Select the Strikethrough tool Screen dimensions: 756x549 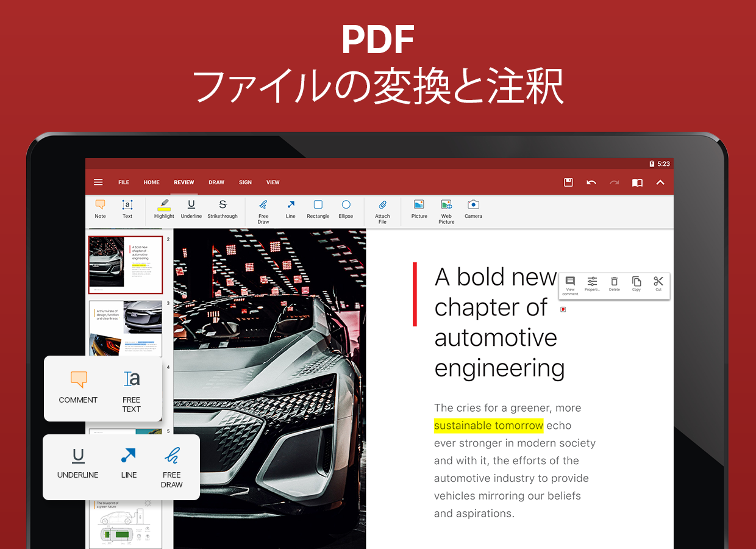223,209
